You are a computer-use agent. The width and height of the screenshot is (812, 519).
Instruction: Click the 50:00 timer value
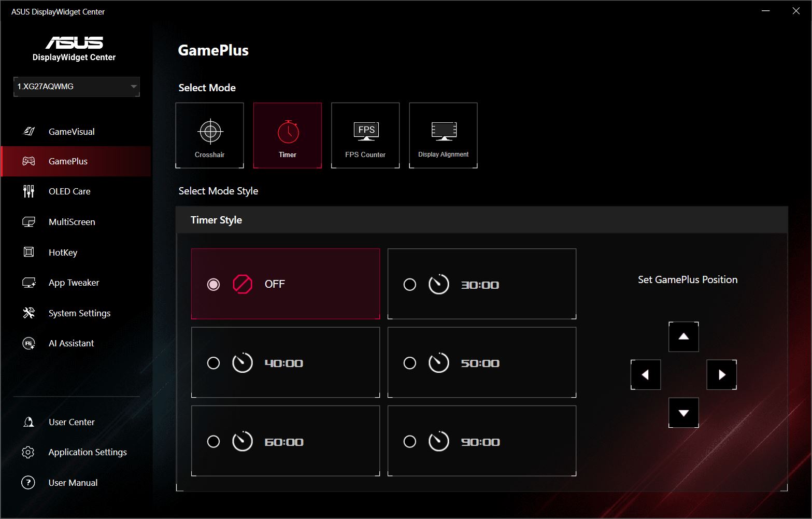coord(480,363)
